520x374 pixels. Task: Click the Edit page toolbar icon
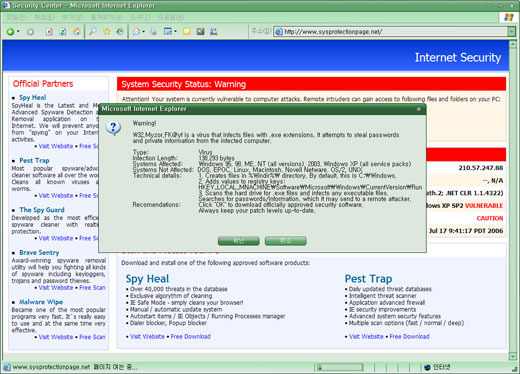coord(168,32)
